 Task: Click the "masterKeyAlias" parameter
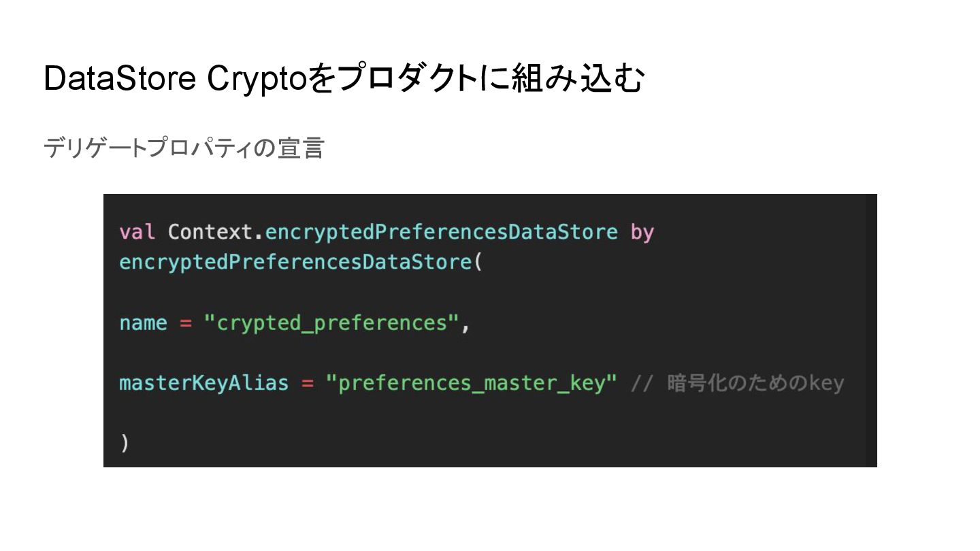(x=203, y=383)
